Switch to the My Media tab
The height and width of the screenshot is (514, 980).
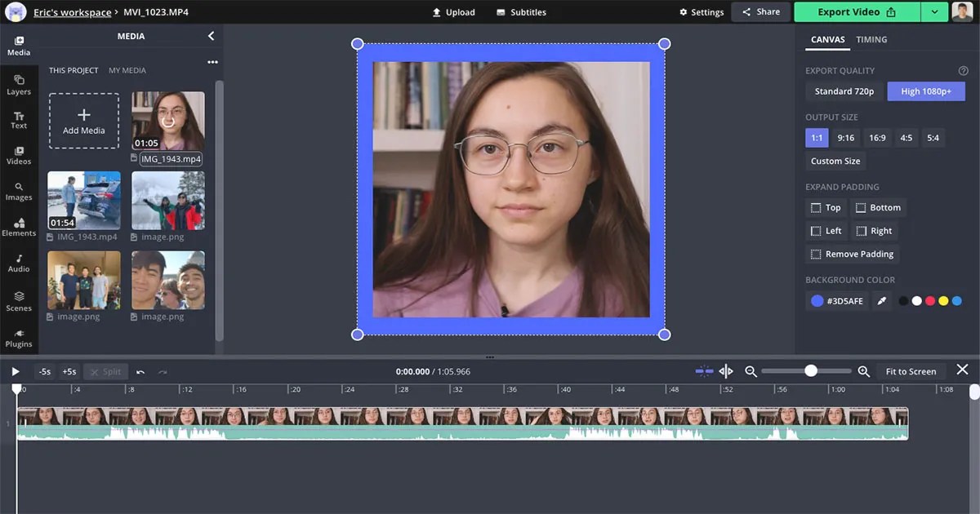tap(127, 70)
